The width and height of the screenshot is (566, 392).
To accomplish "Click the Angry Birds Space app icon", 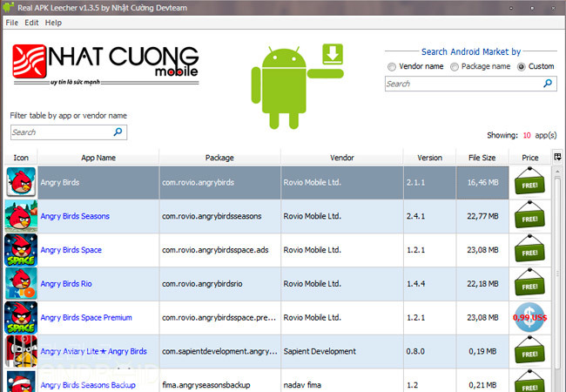I will 21,250.
